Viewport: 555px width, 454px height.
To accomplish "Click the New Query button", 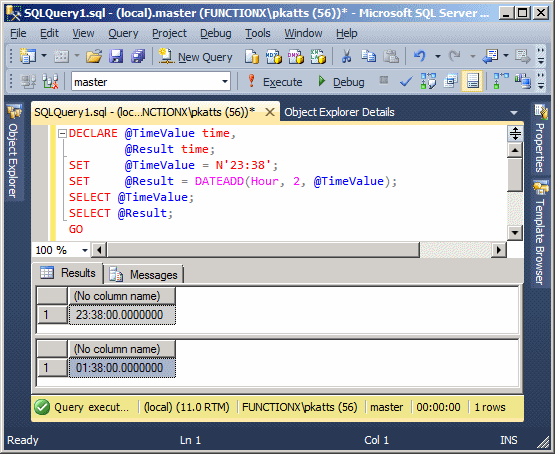I will pos(195,57).
